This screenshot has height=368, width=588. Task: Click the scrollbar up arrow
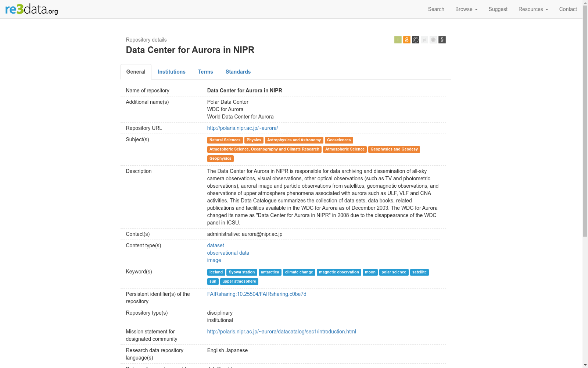[x=585, y=3]
